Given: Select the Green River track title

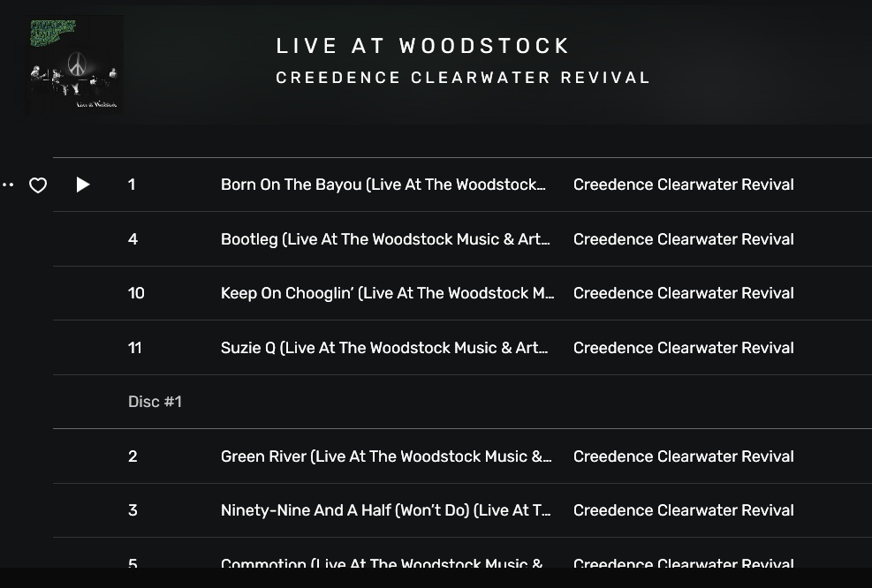Looking at the screenshot, I should click(x=386, y=456).
